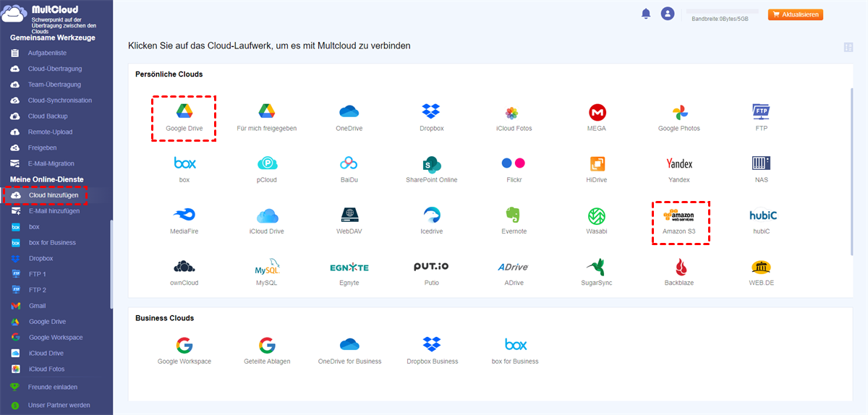The width and height of the screenshot is (868, 415).
Task: Click the Aktualisieren upgrade button
Action: click(795, 14)
